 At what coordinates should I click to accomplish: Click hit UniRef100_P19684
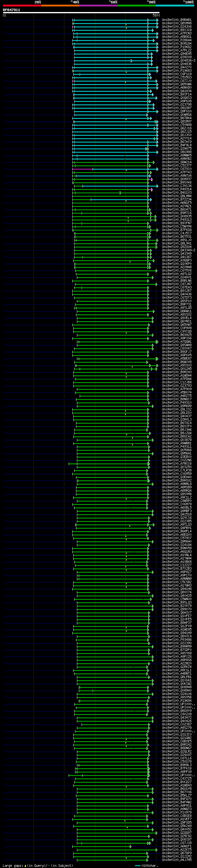point(176,700)
